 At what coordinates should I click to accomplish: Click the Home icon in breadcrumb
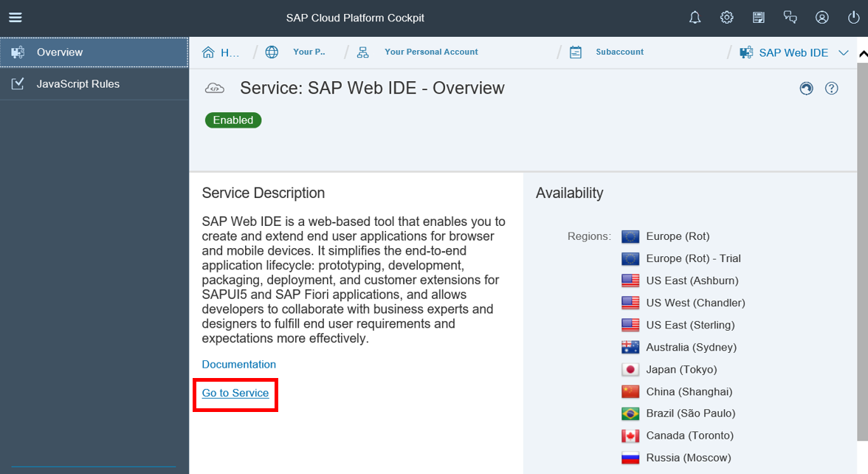208,52
